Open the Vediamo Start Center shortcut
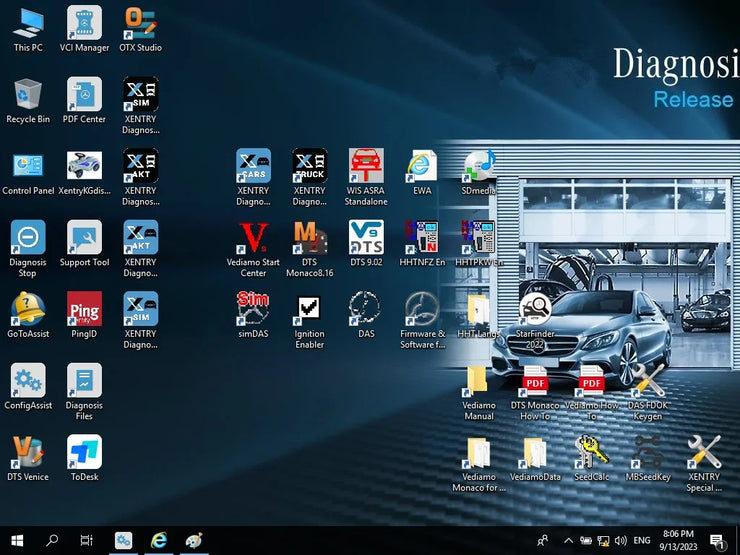The image size is (740, 555). pos(253,238)
